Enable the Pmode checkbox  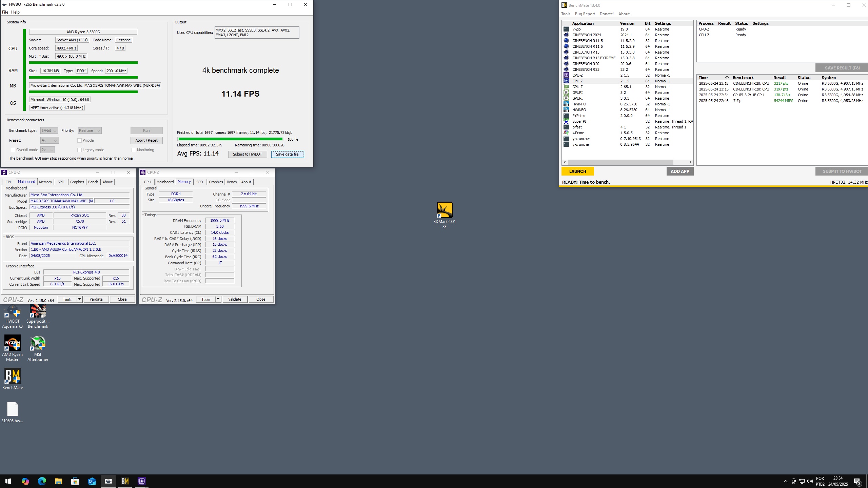pos(79,140)
